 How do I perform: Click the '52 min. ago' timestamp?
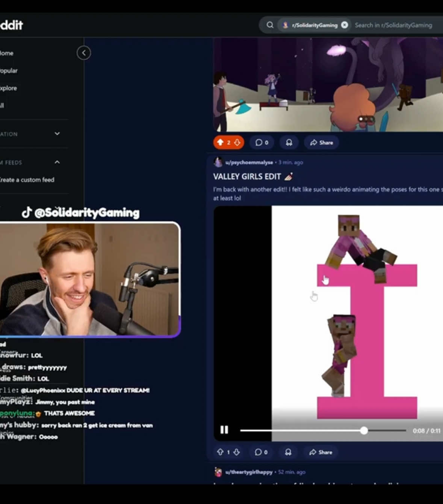click(x=292, y=472)
